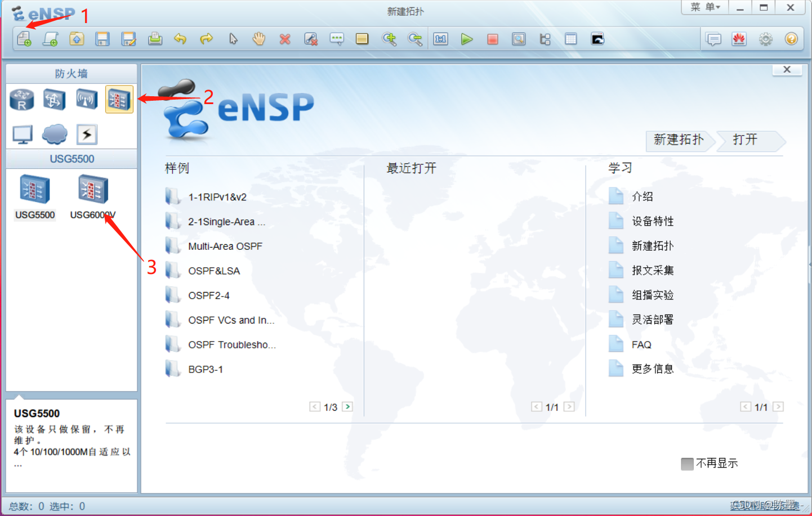This screenshot has width=812, height=516.
Task: Click the New Topology toolbar icon
Action: pyautogui.click(x=24, y=39)
